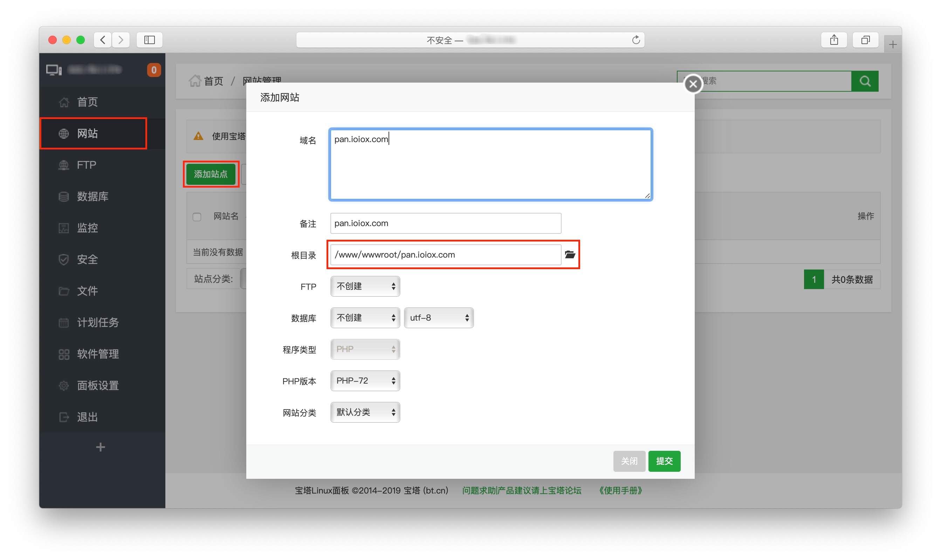
Task: Open 数据库 in the sidebar menu
Action: tap(92, 196)
